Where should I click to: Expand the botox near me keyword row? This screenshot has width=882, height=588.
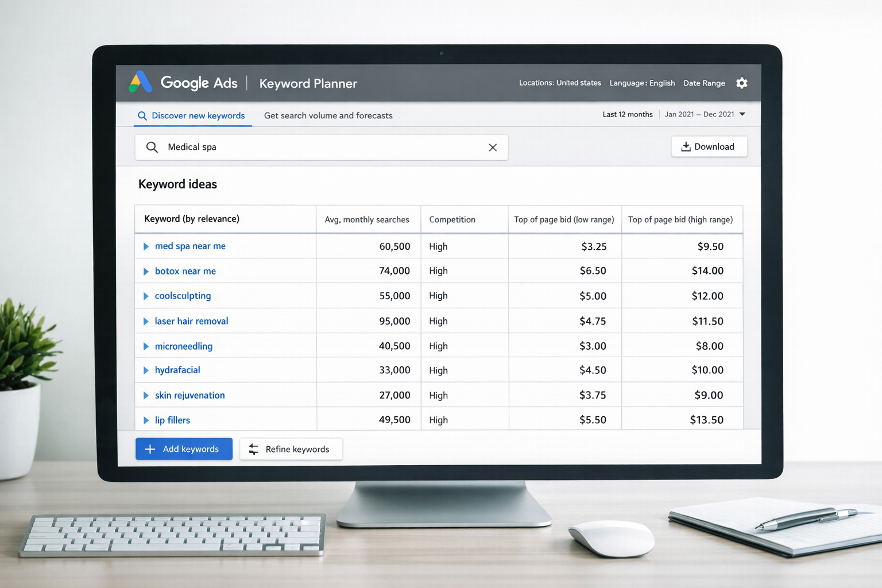coord(146,270)
